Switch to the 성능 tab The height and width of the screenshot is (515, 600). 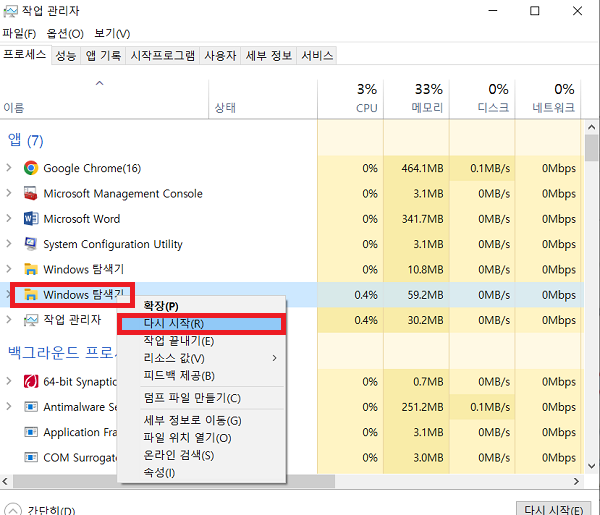65,55
